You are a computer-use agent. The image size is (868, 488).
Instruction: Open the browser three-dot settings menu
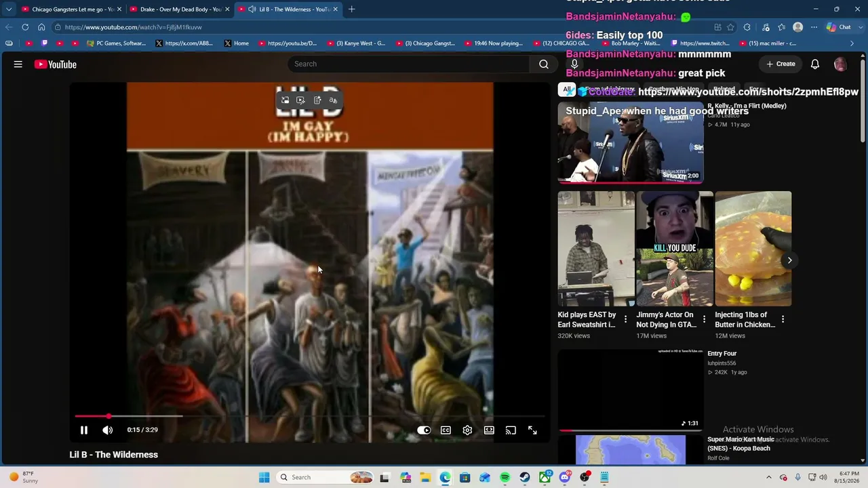click(x=813, y=27)
